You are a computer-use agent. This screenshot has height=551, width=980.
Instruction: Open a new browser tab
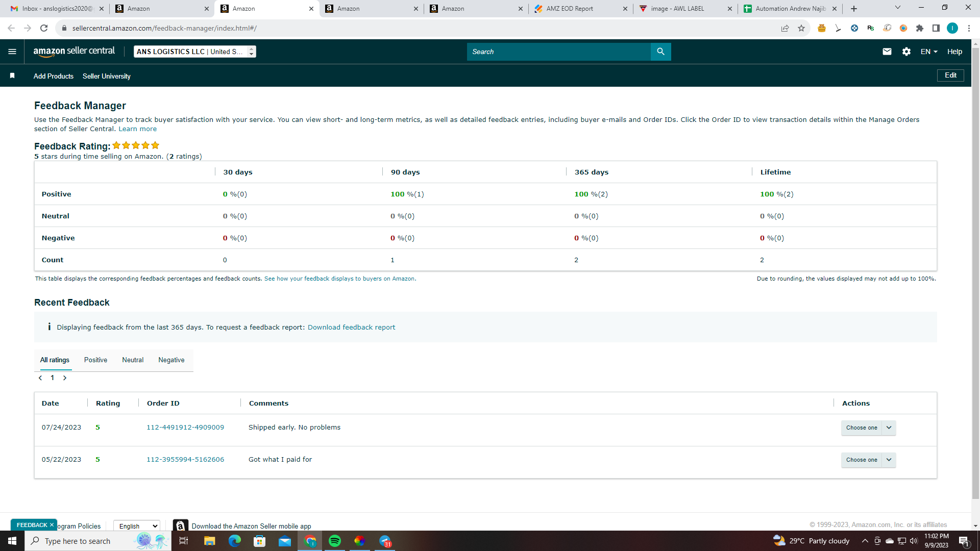point(854,9)
